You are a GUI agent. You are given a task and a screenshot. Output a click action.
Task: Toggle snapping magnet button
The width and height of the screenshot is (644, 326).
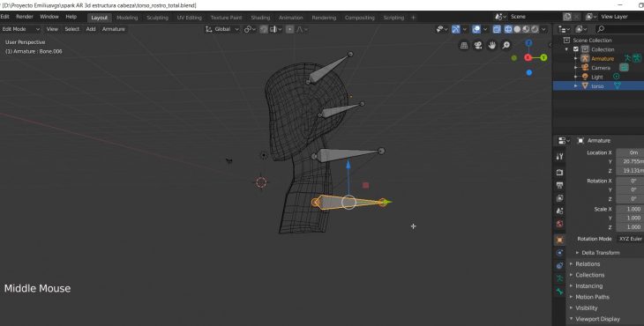[264, 29]
